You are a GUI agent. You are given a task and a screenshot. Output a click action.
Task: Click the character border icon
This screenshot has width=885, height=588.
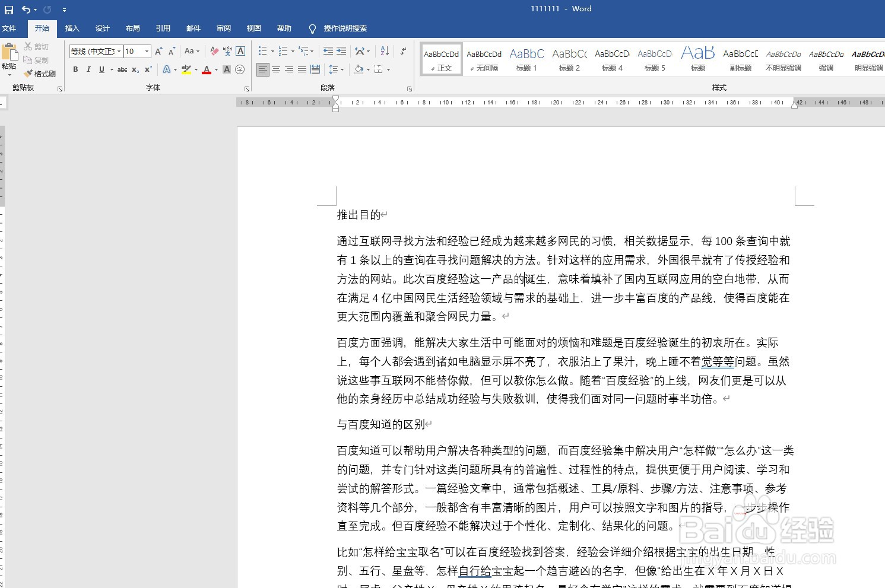click(240, 52)
